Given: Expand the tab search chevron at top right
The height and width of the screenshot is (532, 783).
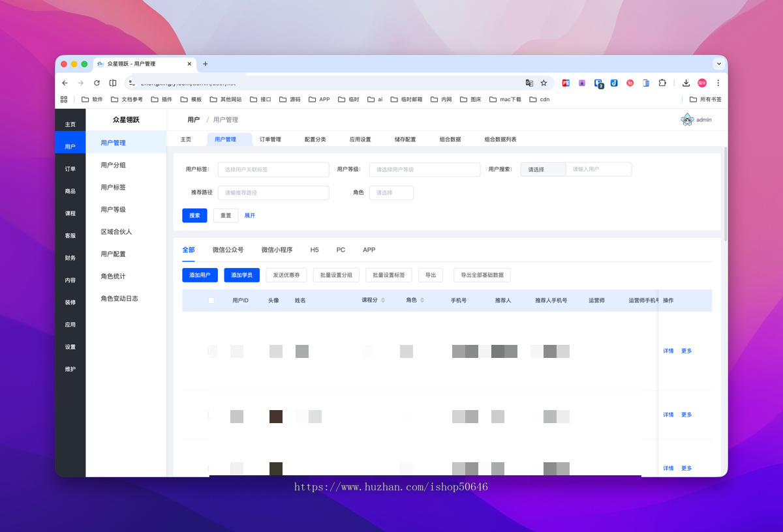Looking at the screenshot, I should click(x=719, y=64).
